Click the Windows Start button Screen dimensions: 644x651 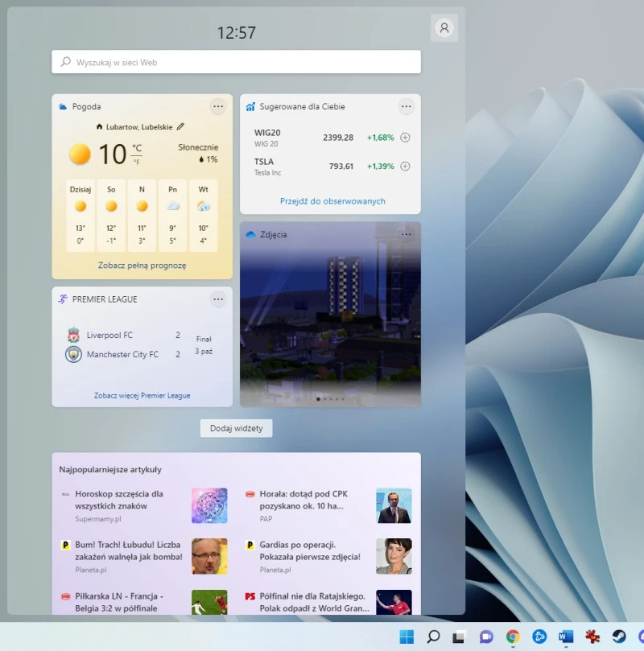[x=407, y=637]
